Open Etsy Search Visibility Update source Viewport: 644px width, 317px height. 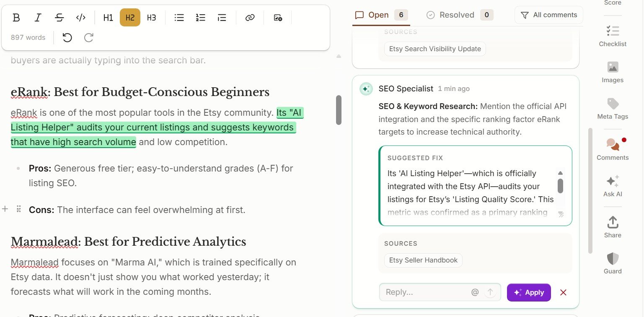coord(435,49)
